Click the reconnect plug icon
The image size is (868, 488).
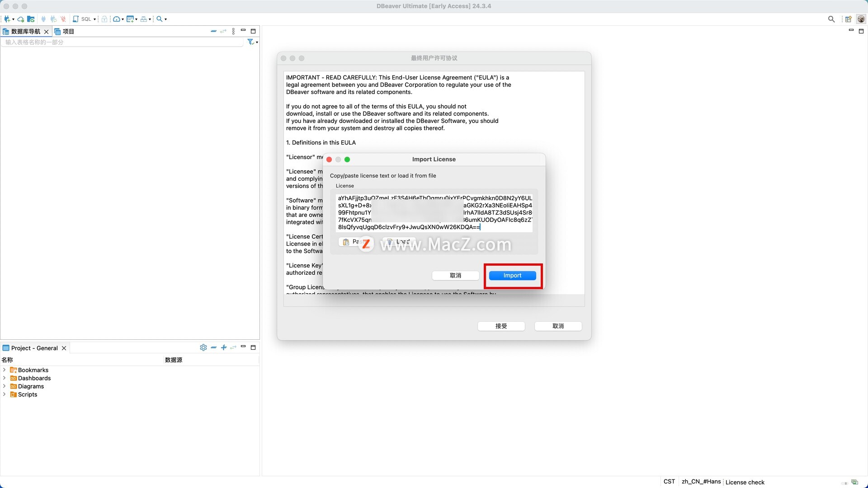pyautogui.click(x=53, y=19)
